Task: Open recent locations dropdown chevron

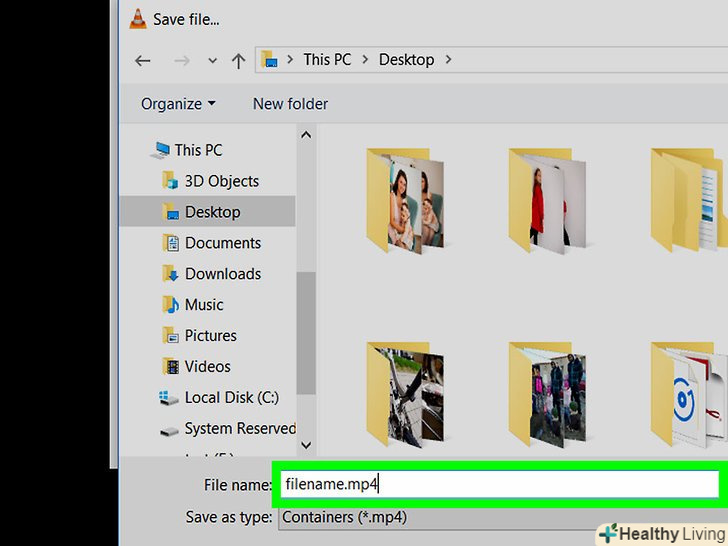Action: click(x=213, y=60)
